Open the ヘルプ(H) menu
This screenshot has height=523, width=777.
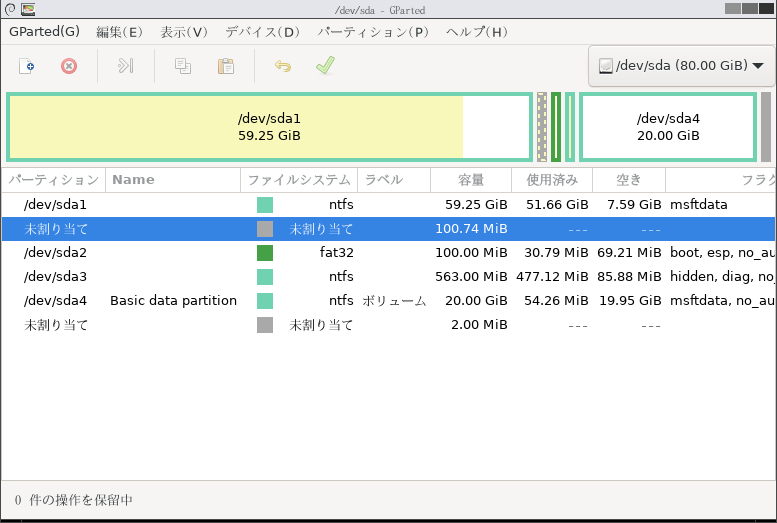[x=477, y=32]
